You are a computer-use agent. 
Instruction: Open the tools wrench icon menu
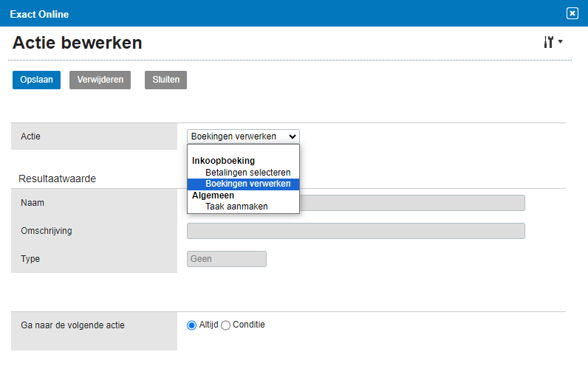pyautogui.click(x=548, y=43)
